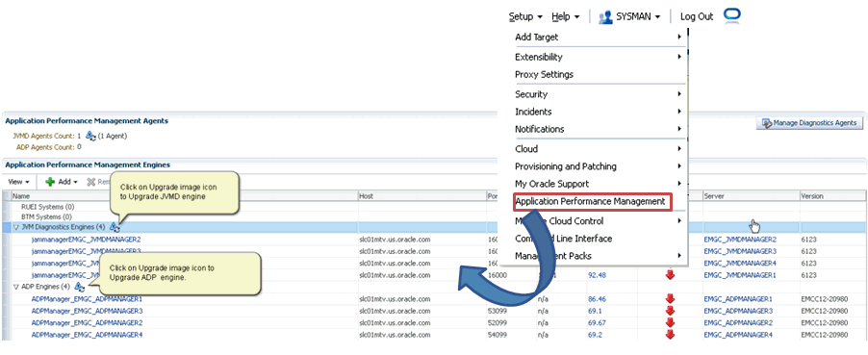
Task: Expand the Add Target submenu
Action: coord(598,38)
